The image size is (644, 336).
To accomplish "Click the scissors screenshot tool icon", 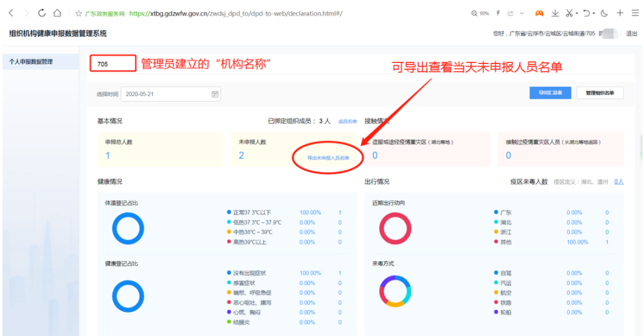I will [569, 13].
